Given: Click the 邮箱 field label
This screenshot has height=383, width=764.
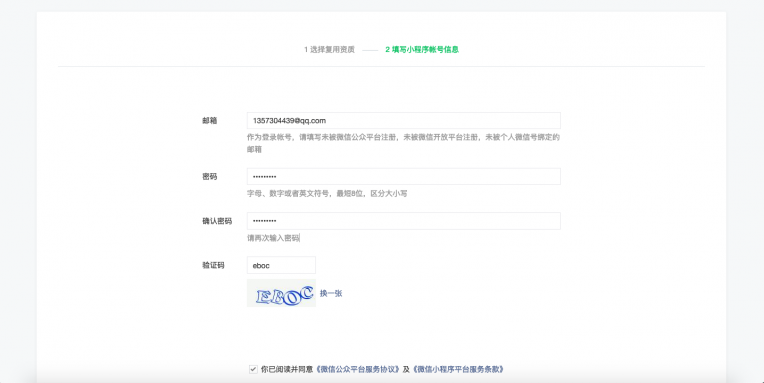Looking at the screenshot, I should point(210,120).
